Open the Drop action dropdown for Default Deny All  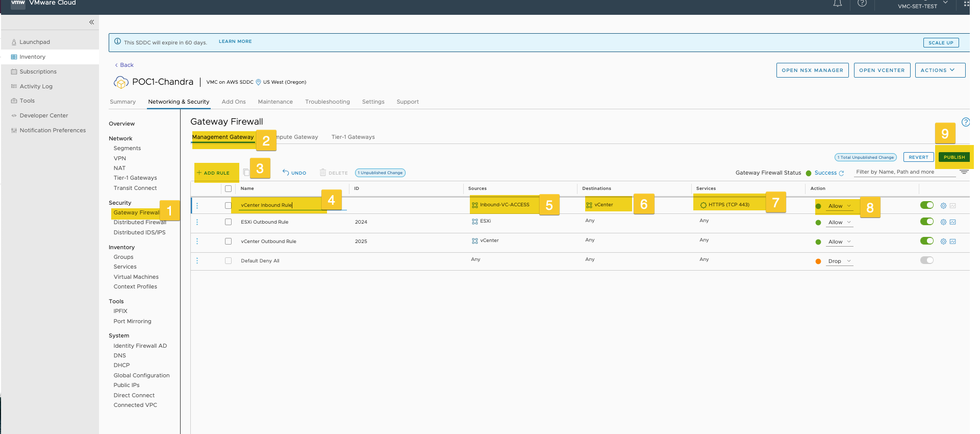pyautogui.click(x=840, y=261)
